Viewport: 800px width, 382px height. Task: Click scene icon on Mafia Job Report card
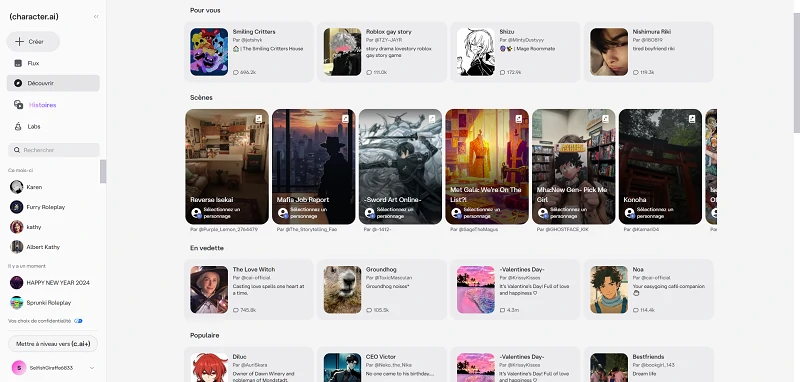click(x=345, y=119)
